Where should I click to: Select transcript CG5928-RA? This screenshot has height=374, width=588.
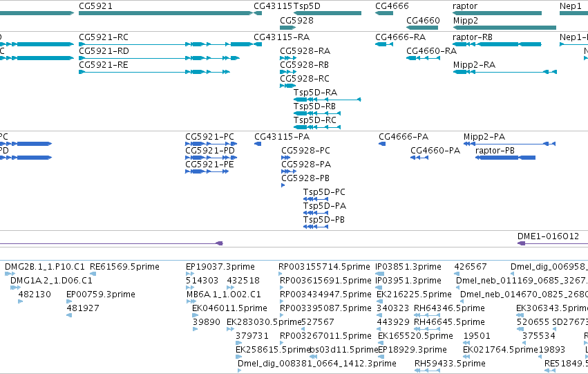[x=305, y=51]
